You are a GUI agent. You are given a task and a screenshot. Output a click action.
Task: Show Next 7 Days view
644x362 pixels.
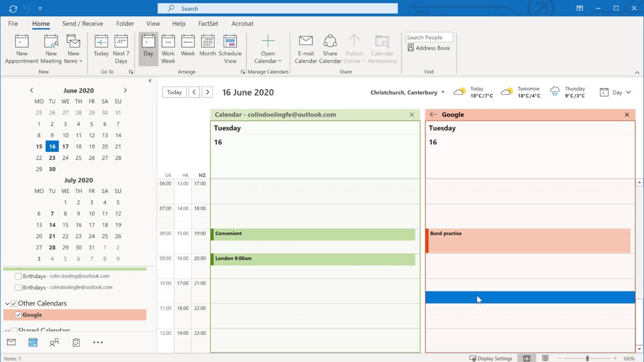pyautogui.click(x=121, y=49)
